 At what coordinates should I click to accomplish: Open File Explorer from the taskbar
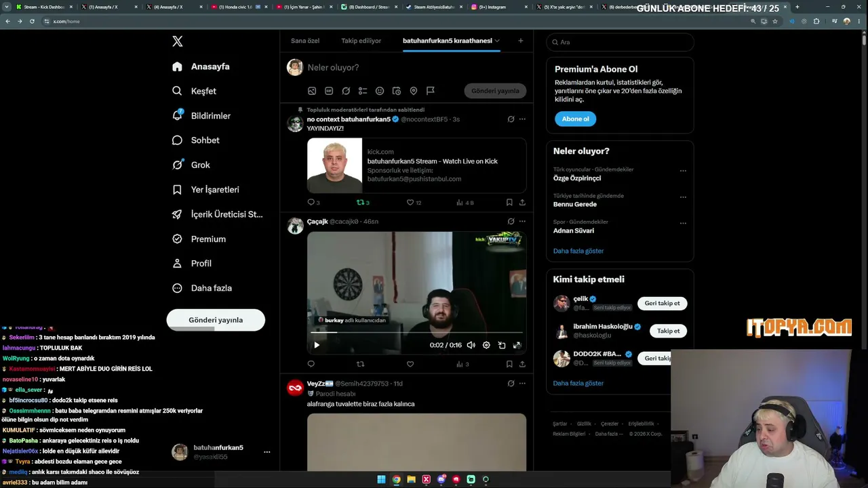(x=411, y=480)
